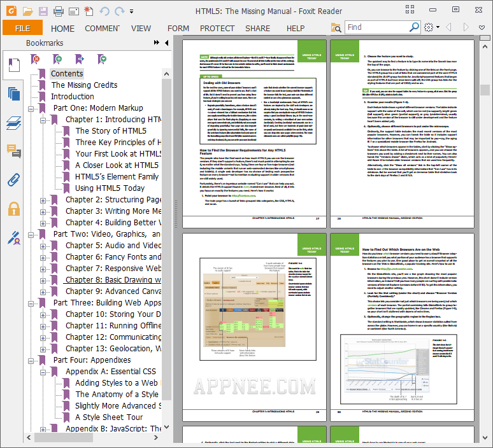Click the document vertical scrollbar thumb
Screen dimensions: 493x448
[485, 90]
